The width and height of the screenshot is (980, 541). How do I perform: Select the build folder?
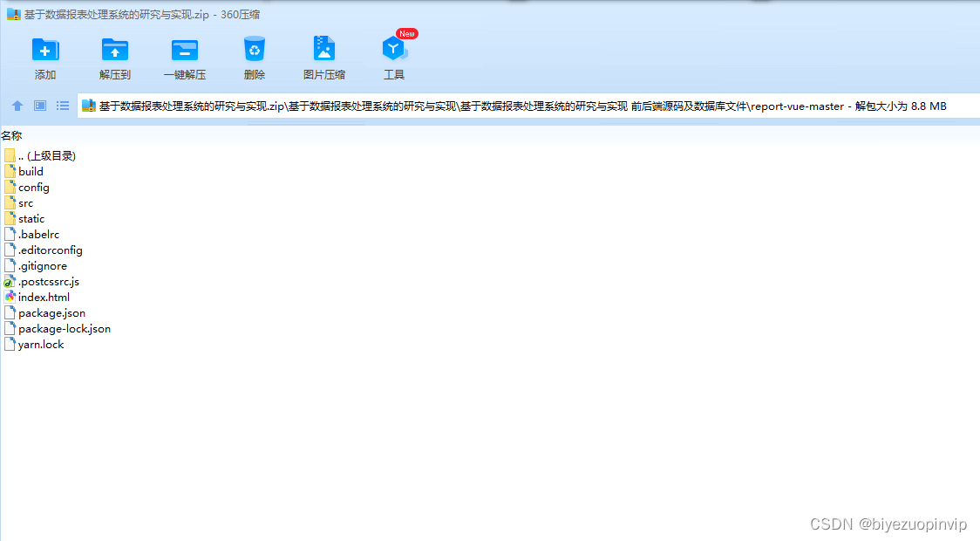pos(31,172)
